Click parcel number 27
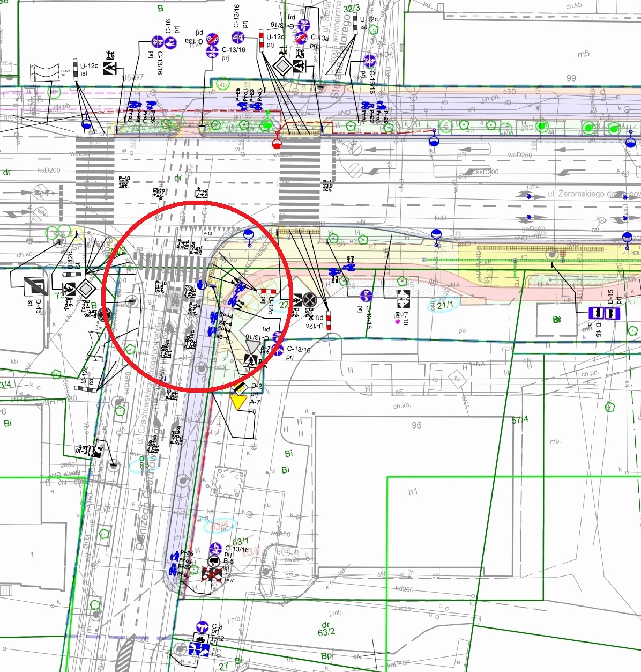This screenshot has width=641, height=672. coord(223,666)
